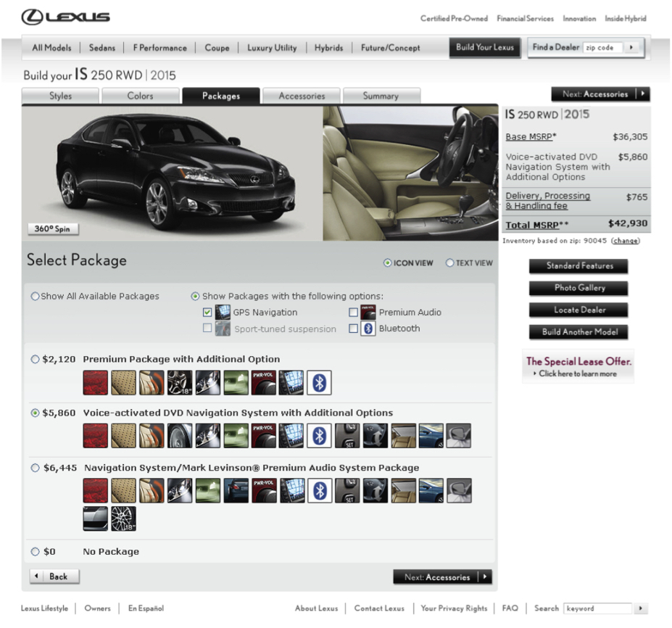The width and height of the screenshot is (672, 628).
Task: Open F Performance menu item
Action: (x=160, y=48)
